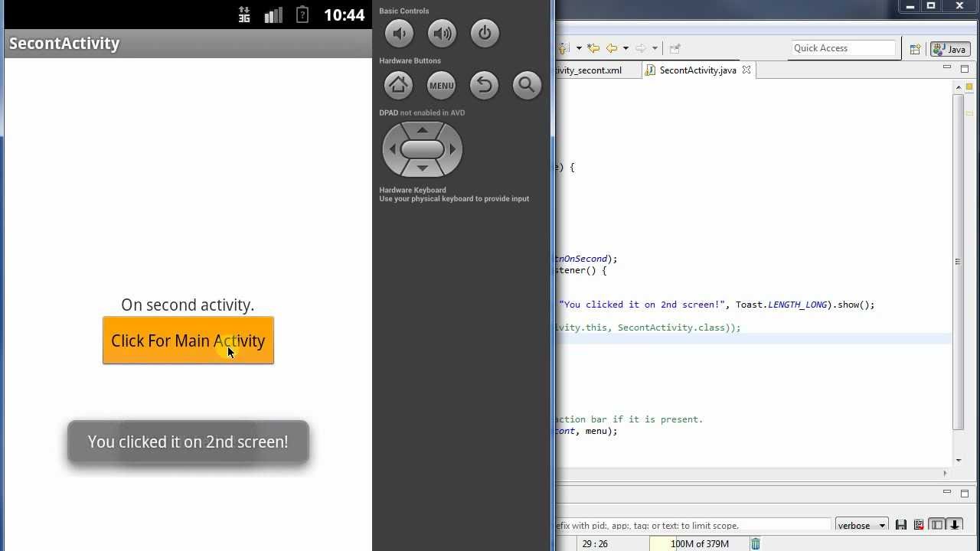Click the editor scroll-down arrow
The height and width of the screenshot is (551, 980).
click(x=959, y=460)
